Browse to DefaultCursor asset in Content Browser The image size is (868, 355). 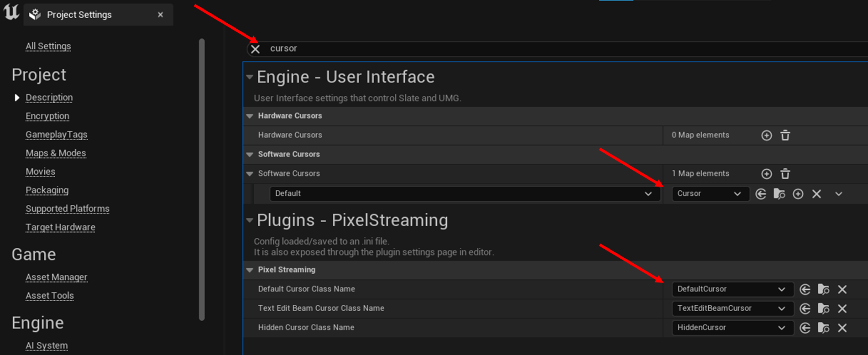pos(824,289)
